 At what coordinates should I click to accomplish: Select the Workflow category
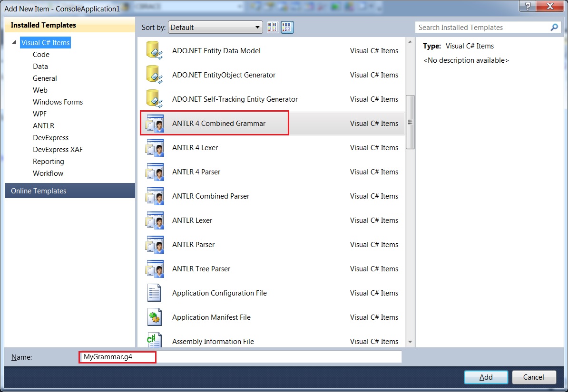48,173
